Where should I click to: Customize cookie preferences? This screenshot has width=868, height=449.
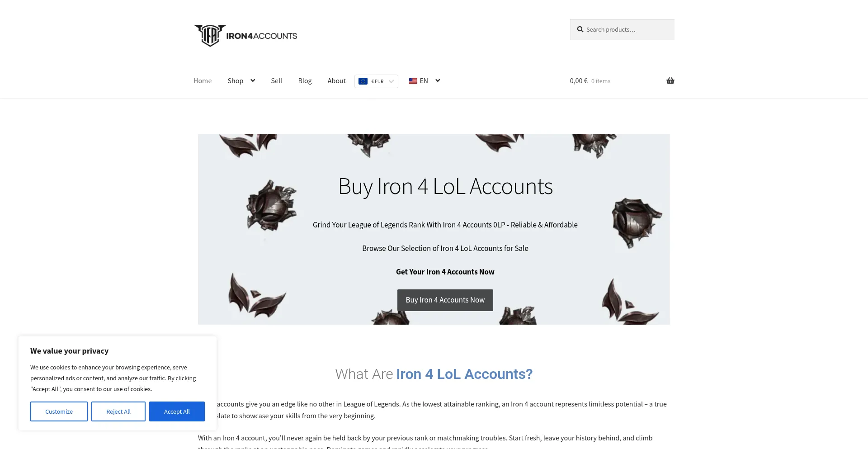coord(59,411)
